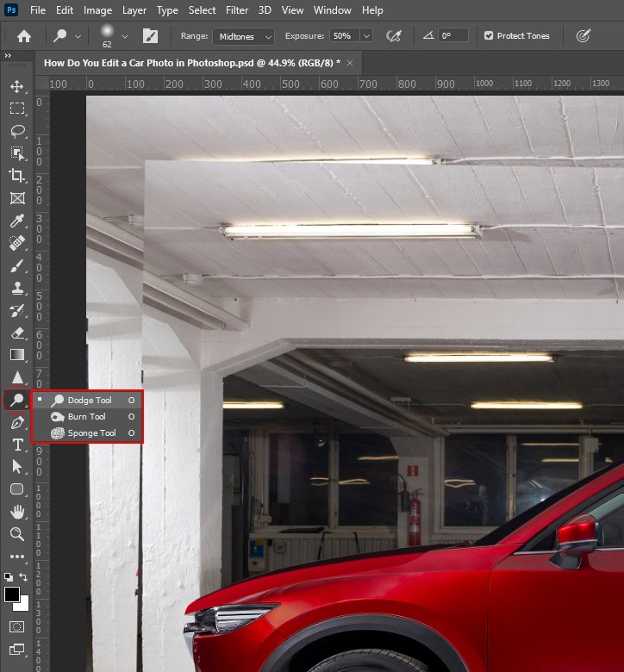Click the Dodge tool in toolbar

click(x=17, y=400)
